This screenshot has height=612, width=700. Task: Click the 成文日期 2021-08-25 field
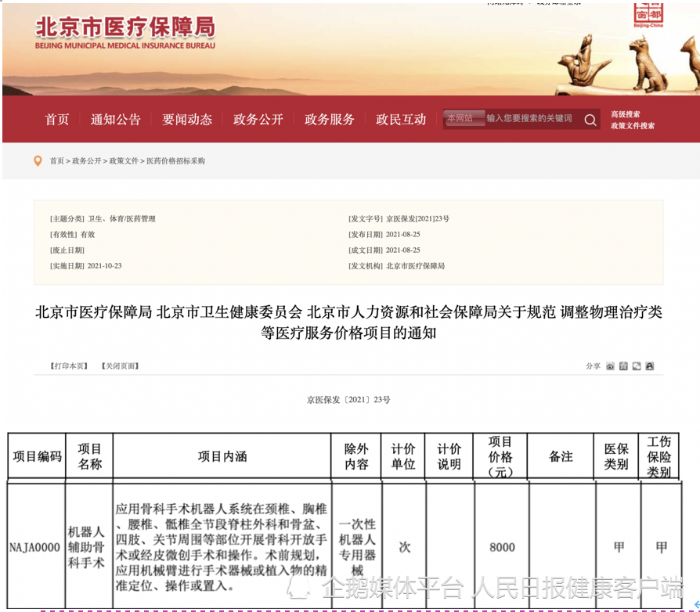[x=384, y=250]
